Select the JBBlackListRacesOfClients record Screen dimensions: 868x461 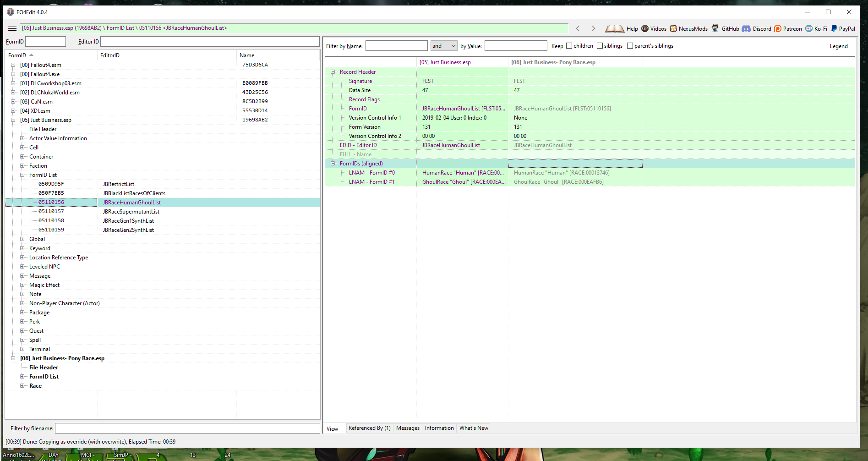[x=134, y=193]
